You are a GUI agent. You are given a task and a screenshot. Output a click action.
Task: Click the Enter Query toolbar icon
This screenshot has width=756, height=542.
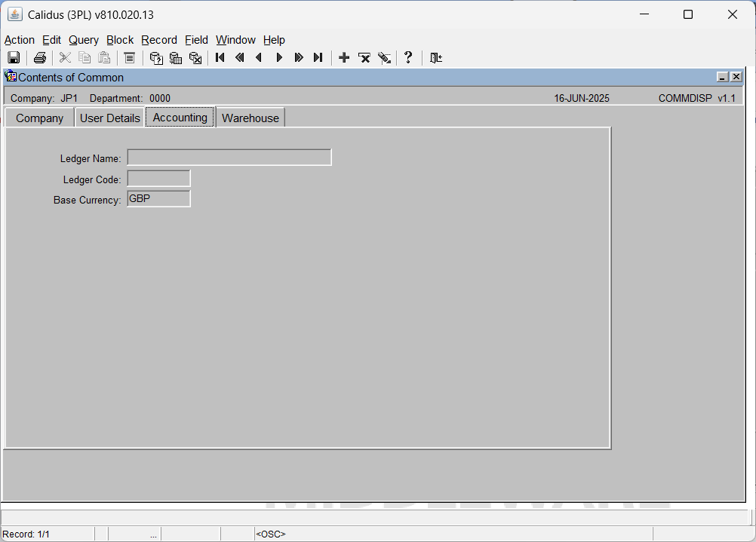pyautogui.click(x=156, y=58)
